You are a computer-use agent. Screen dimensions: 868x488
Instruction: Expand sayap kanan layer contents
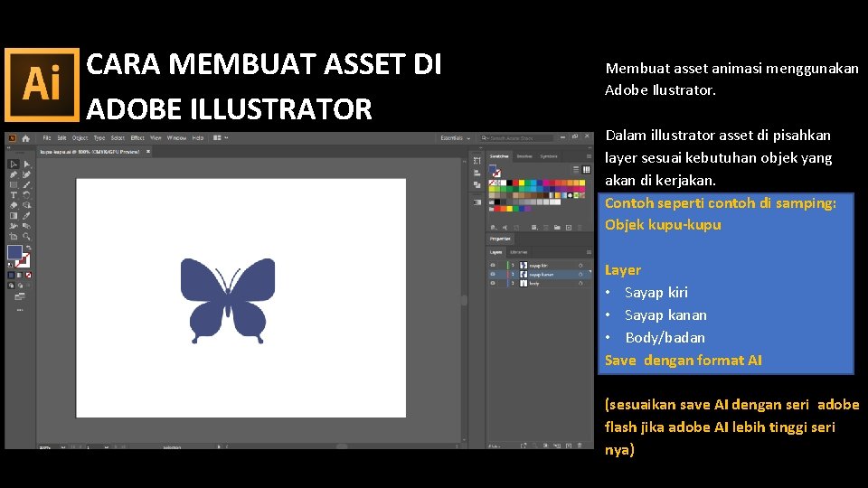[x=513, y=275]
